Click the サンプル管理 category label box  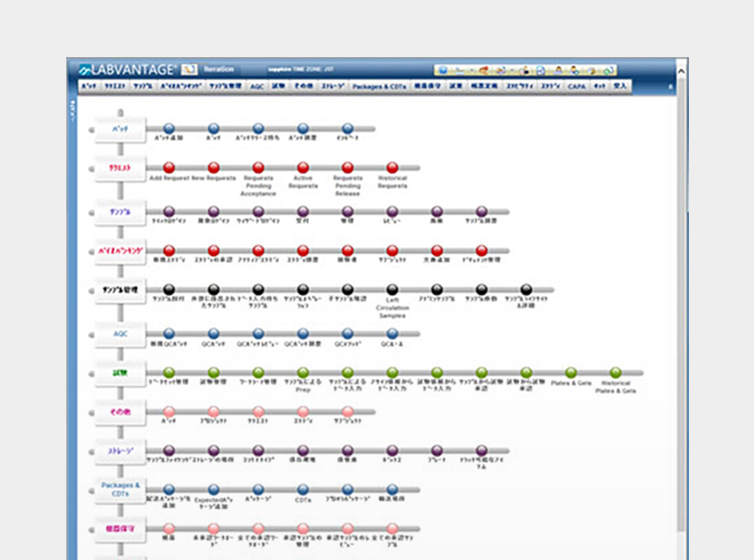coord(121,289)
